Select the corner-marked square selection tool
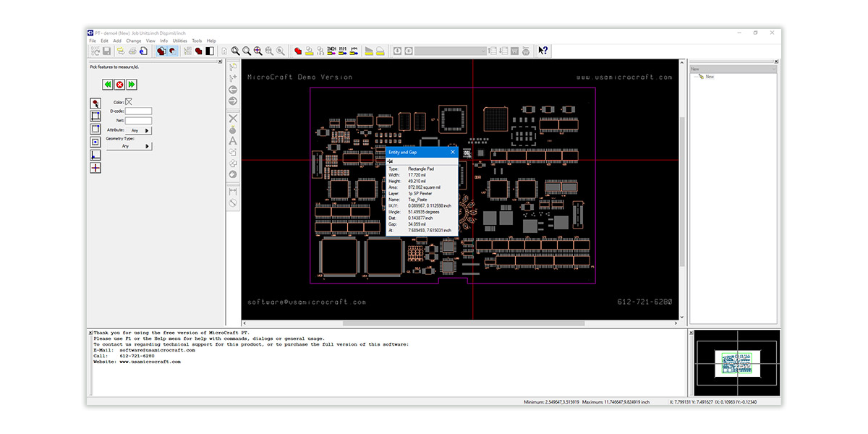The width and height of the screenshot is (868, 434). click(95, 116)
